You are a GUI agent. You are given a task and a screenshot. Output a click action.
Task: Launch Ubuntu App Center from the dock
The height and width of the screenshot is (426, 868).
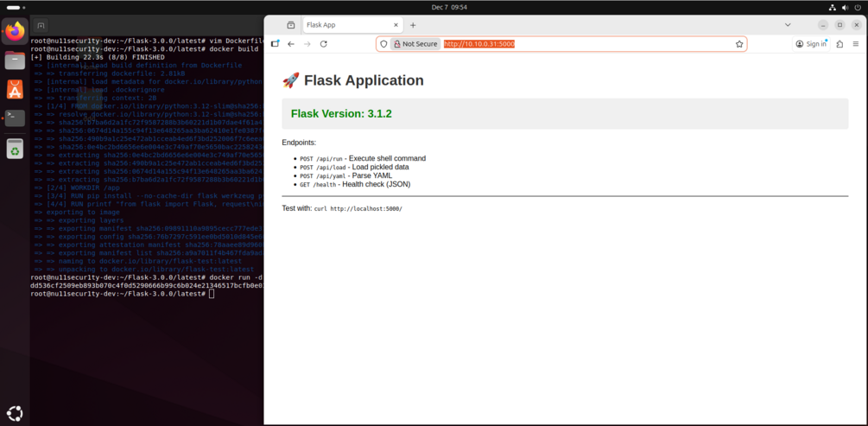(15, 89)
